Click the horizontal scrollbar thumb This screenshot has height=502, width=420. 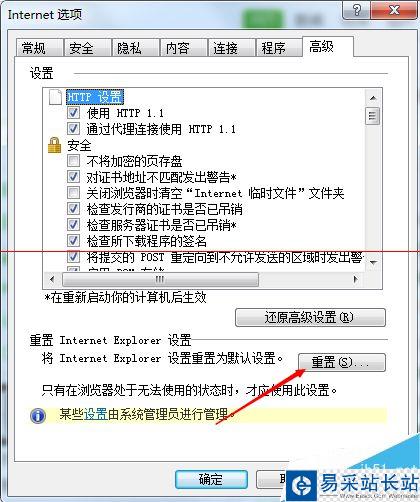[x=160, y=279]
